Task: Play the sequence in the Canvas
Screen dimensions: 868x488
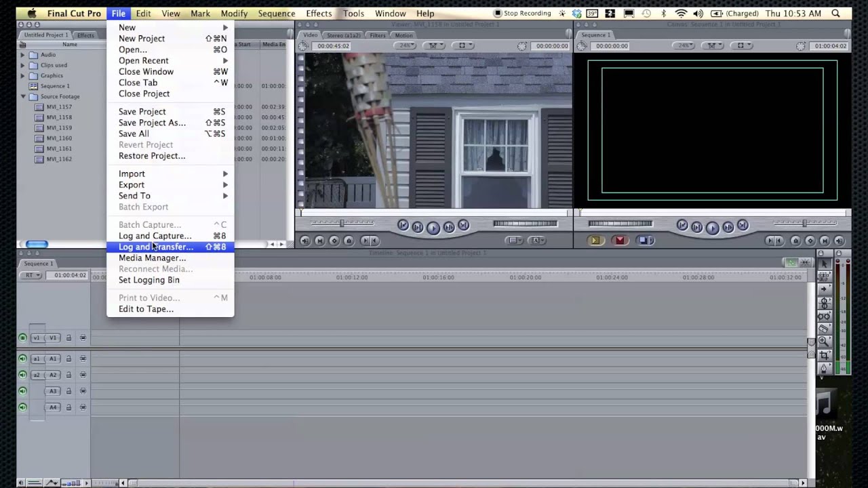Action: [712, 228]
